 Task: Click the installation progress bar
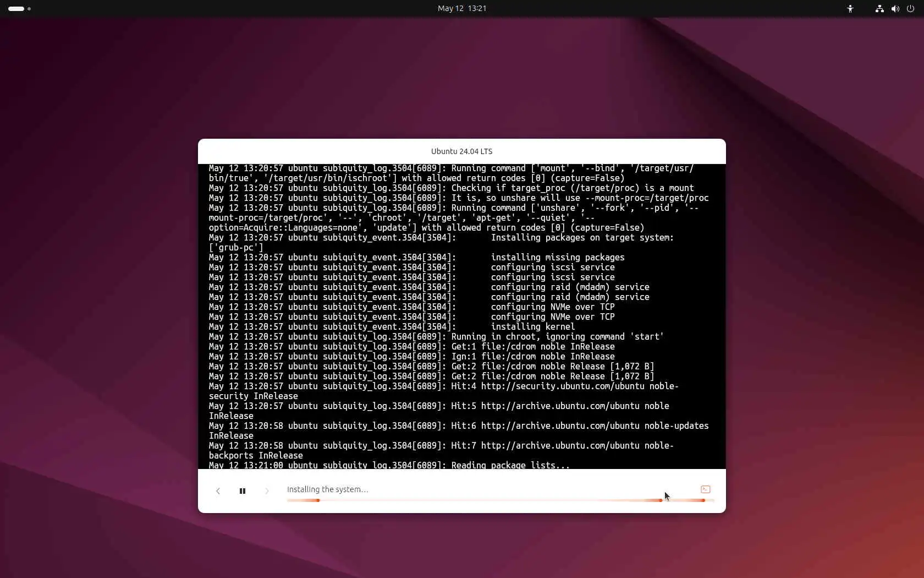tap(501, 500)
